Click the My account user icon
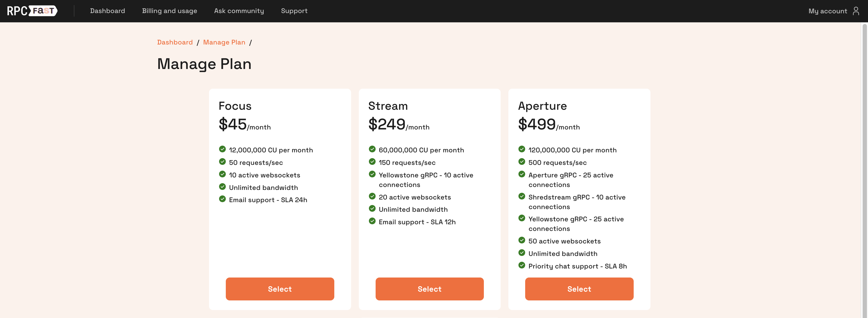The image size is (868, 318). (x=855, y=11)
